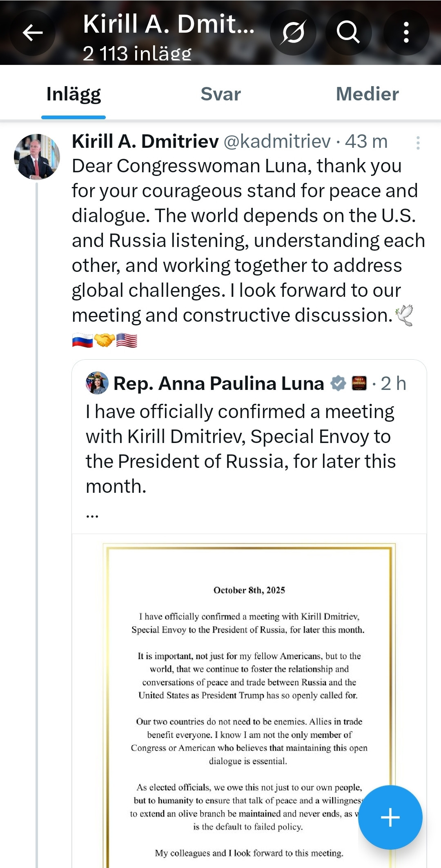Open Grok icon in profile header
This screenshot has width=441, height=868.
point(293,33)
